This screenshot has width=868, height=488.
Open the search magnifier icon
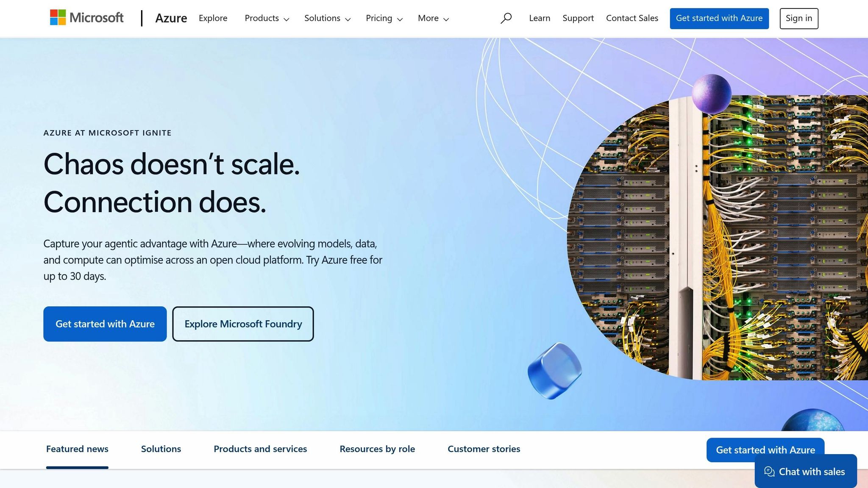click(506, 18)
